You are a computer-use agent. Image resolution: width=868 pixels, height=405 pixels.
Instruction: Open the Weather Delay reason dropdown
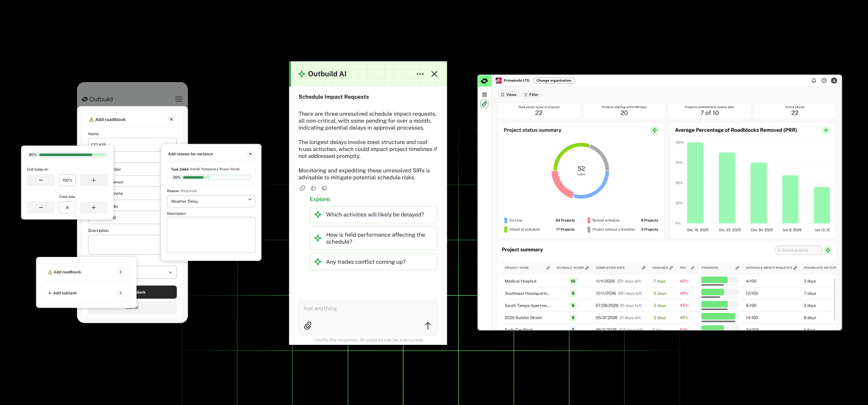(x=211, y=201)
